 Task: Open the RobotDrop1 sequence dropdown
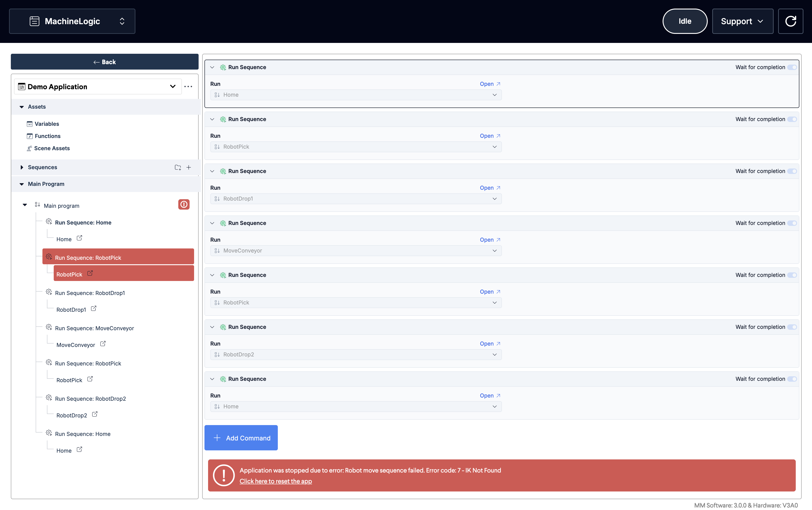pos(356,199)
